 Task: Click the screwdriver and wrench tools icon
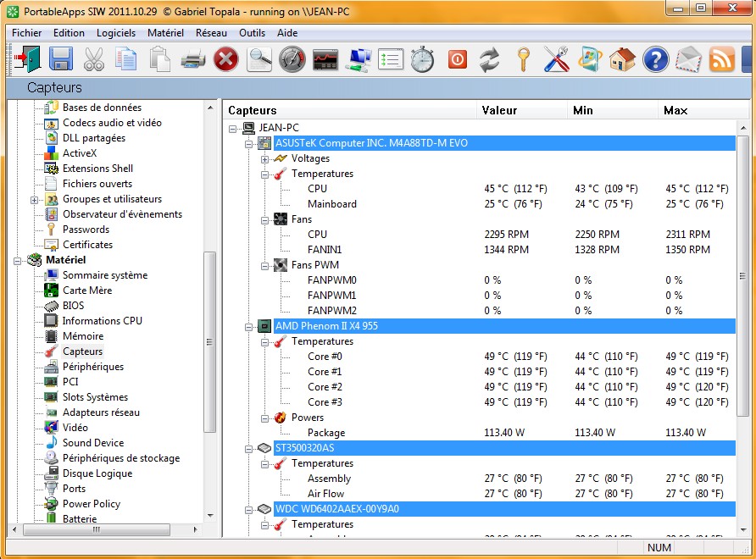556,59
